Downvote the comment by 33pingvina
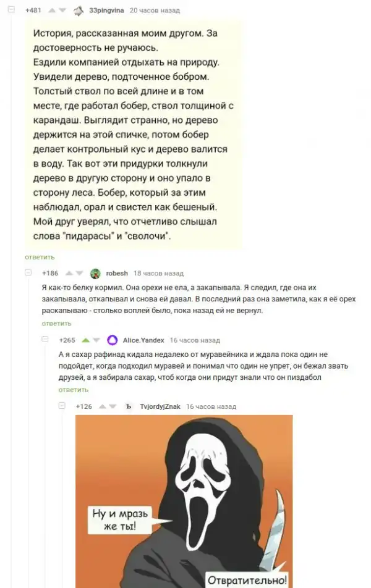Image resolution: width=371 pixels, height=588 pixels. click(62, 10)
